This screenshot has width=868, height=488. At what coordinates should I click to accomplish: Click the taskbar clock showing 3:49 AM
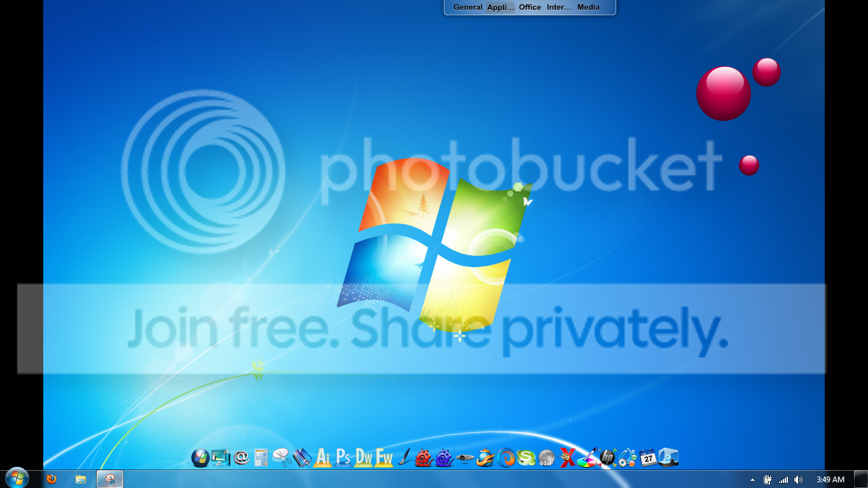(830, 480)
